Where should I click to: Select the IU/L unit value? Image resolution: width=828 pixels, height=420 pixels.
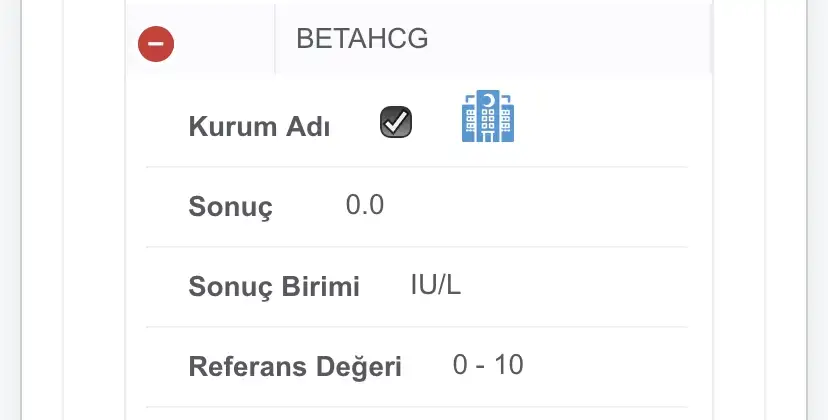click(x=436, y=285)
